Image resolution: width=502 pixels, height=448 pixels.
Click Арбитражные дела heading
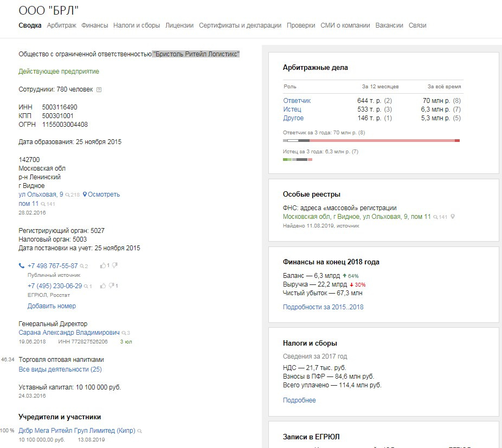tap(316, 68)
